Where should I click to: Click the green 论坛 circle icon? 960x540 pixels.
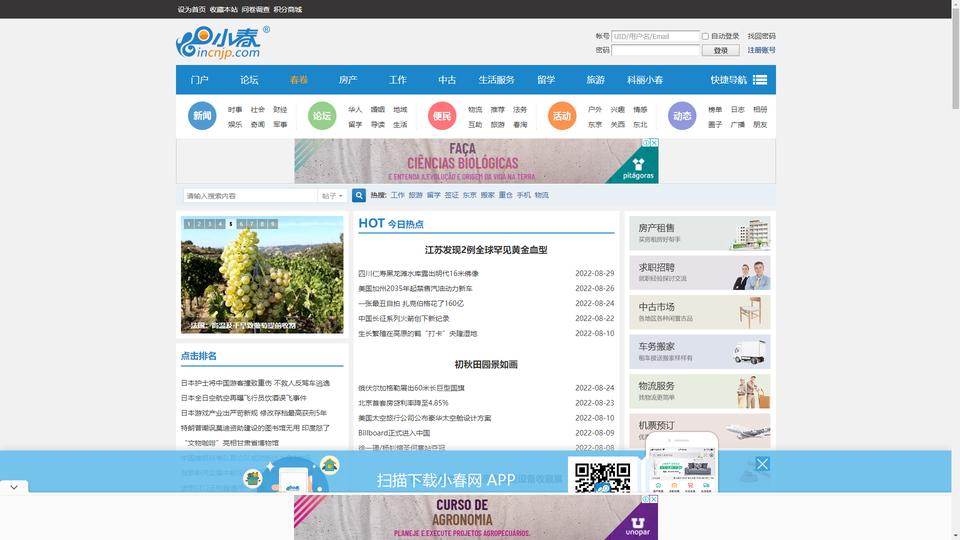pos(322,116)
